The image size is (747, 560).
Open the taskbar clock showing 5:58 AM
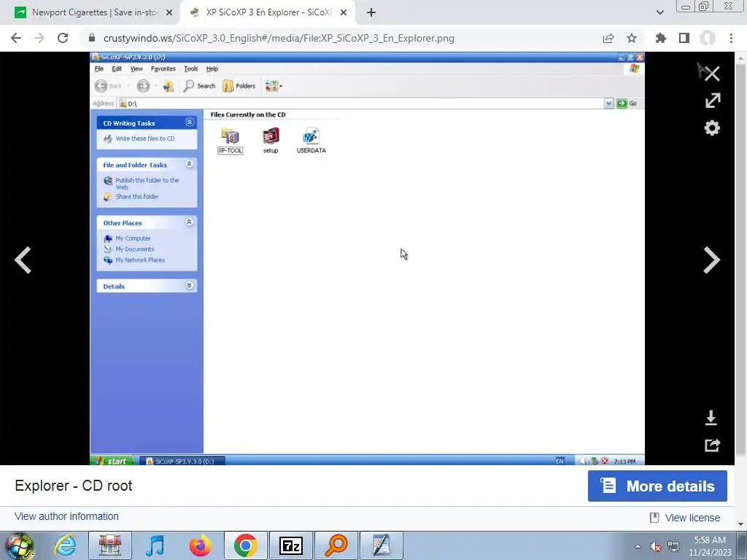coord(710,546)
